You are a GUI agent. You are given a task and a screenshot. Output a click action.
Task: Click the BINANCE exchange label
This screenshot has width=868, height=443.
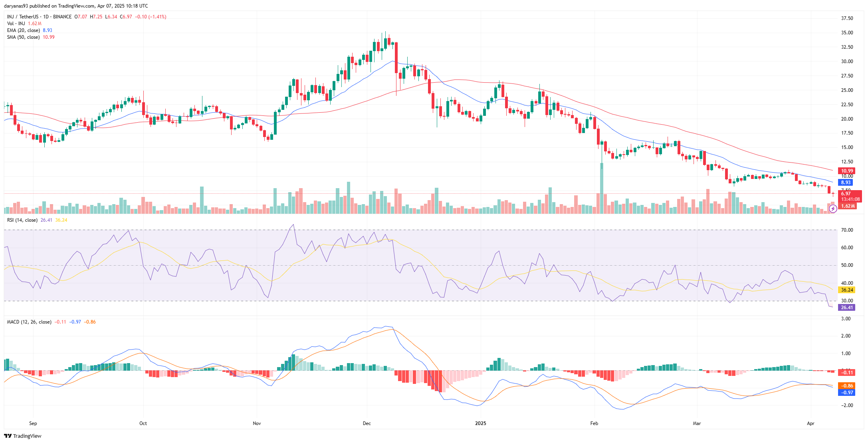[62, 17]
